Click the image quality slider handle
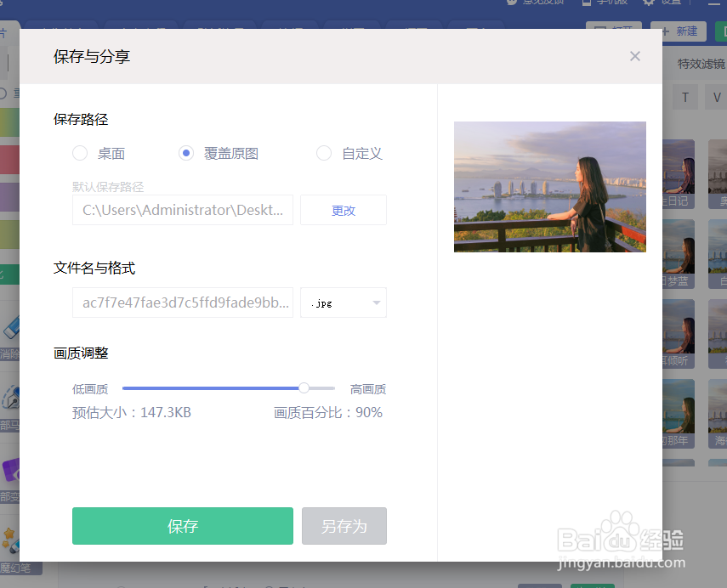Viewport: 727px width, 588px height. (x=304, y=387)
